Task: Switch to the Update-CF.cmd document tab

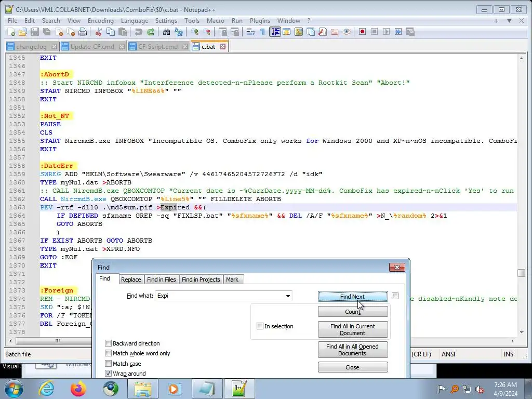Action: pyautogui.click(x=92, y=46)
